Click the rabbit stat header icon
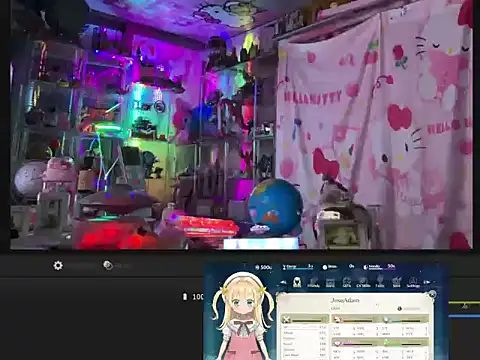This screenshot has width=480, height=360. tap(337, 320)
